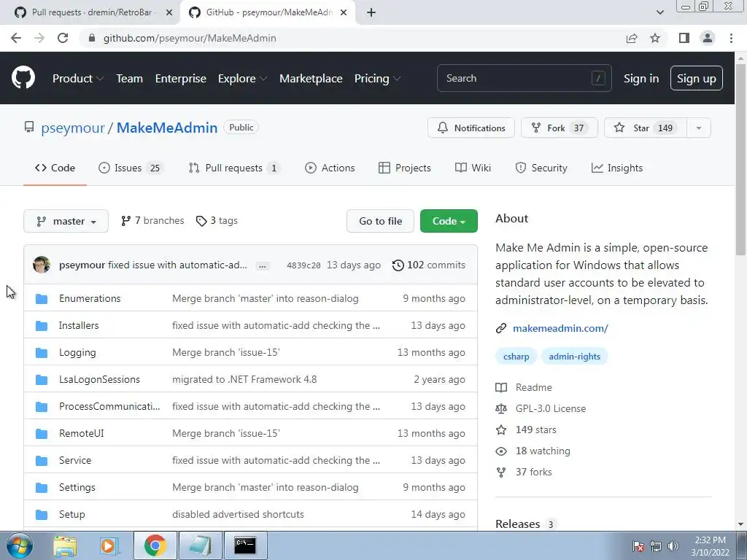Open the Product dropdown menu
This screenshot has height=560, width=747.
point(77,79)
